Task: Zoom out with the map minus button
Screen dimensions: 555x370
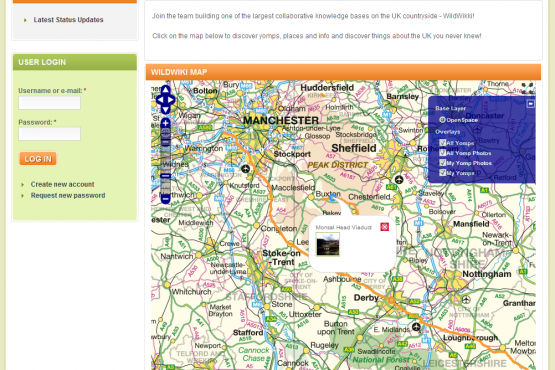Action: pos(165,199)
